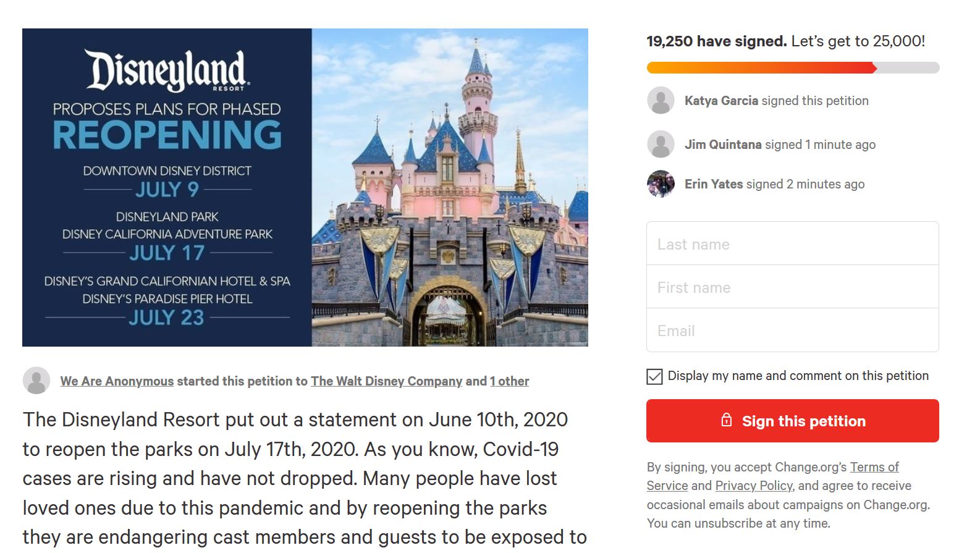Click the signature progress bar
This screenshot has width=980, height=553.
(793, 68)
